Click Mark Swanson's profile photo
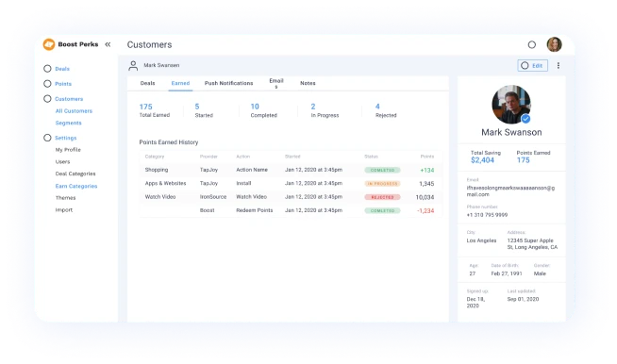617x364 pixels. [x=511, y=105]
